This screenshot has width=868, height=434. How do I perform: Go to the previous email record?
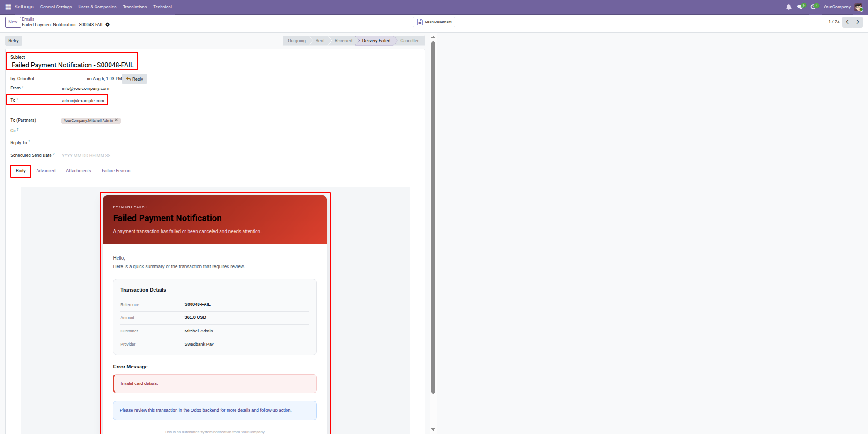[x=847, y=22]
